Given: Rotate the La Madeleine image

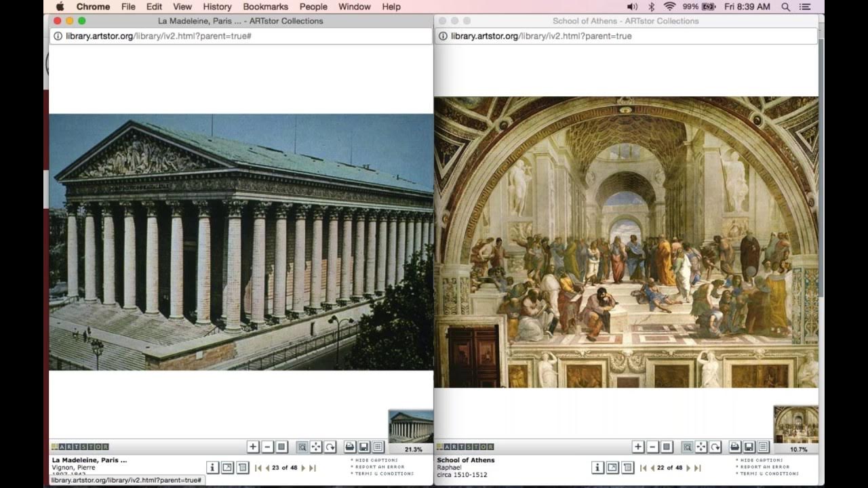Looking at the screenshot, I should (330, 447).
